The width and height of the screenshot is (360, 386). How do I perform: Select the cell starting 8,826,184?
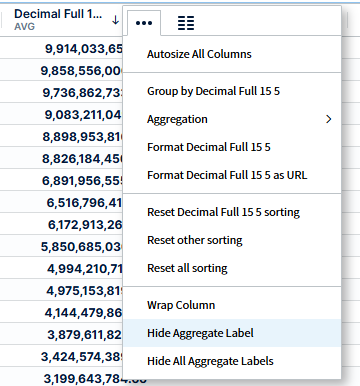[61, 159]
